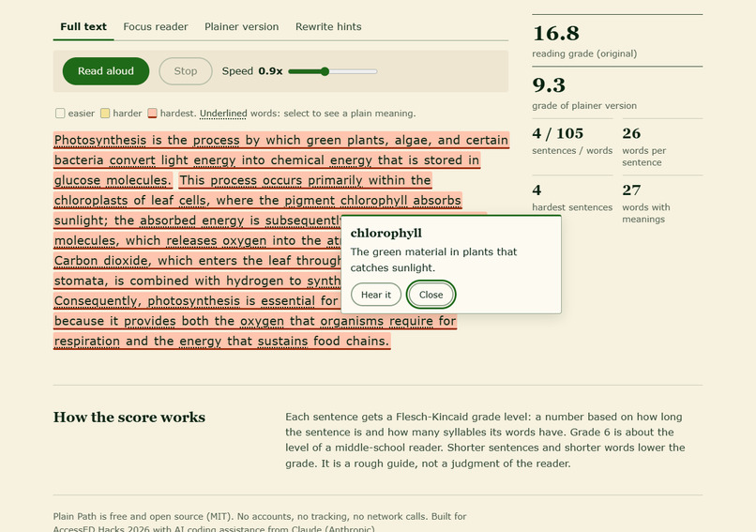Open the Plainer version tab

tap(242, 27)
